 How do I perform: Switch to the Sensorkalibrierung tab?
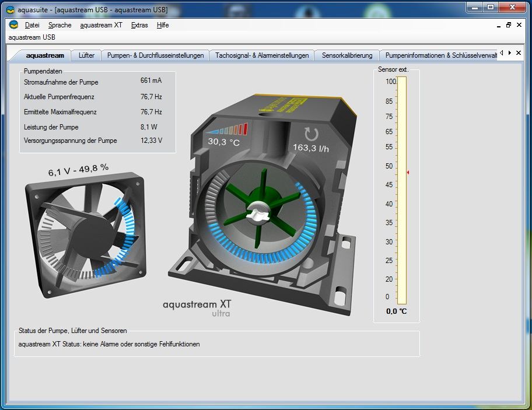tap(347, 55)
